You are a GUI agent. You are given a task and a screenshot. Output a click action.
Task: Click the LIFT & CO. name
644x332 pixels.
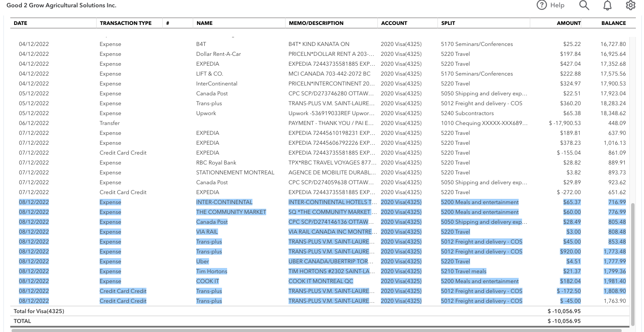pyautogui.click(x=210, y=74)
